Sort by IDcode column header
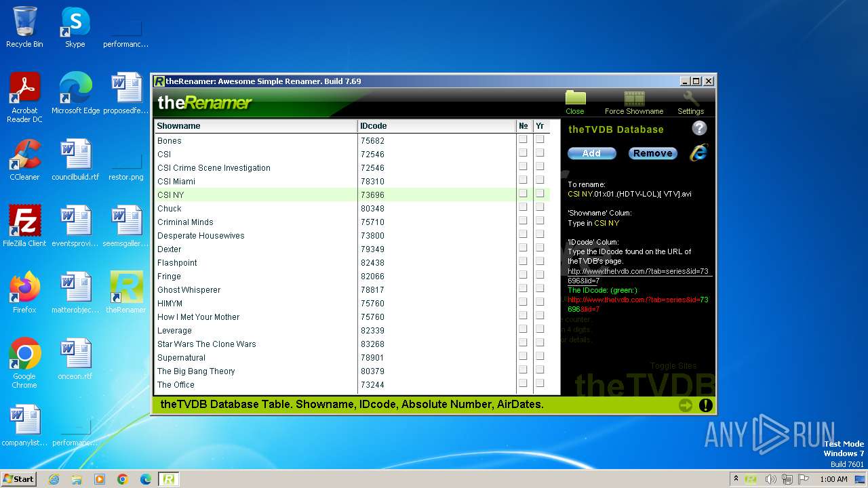Viewport: 868px width, 488px height. click(x=437, y=126)
